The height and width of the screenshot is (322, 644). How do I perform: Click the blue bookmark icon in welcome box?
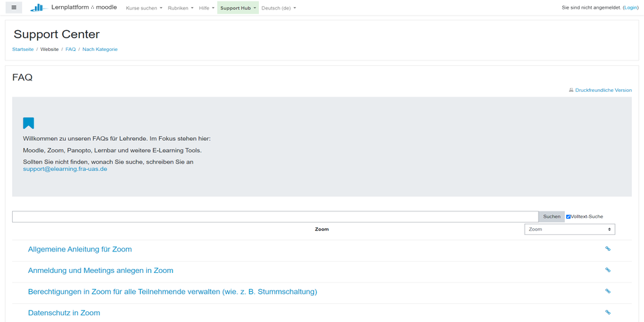coord(28,123)
